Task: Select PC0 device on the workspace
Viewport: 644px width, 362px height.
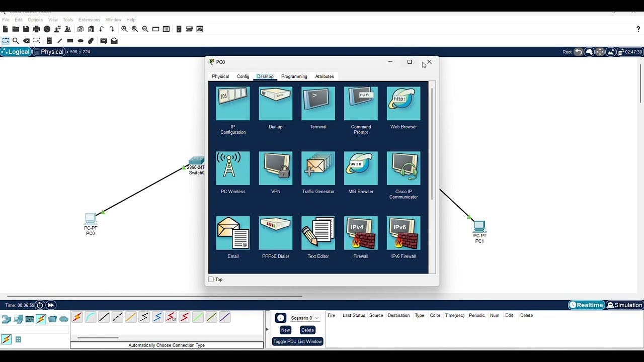Action: click(x=91, y=219)
